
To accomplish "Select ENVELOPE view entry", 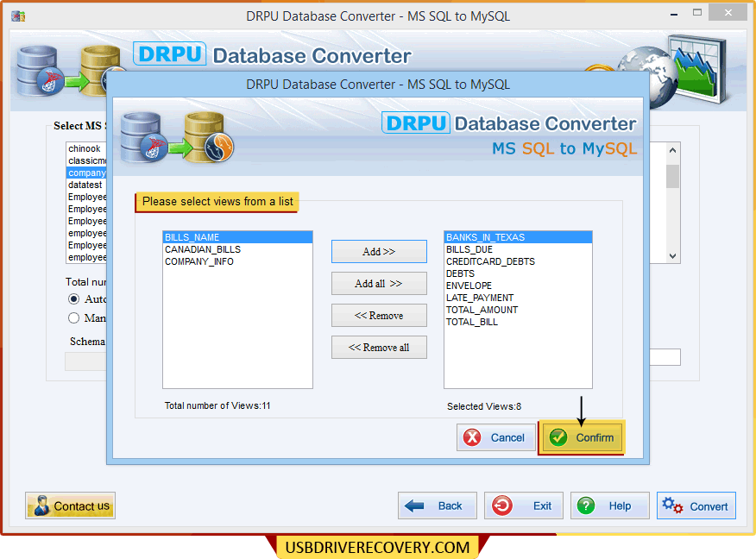I will tap(518, 286).
